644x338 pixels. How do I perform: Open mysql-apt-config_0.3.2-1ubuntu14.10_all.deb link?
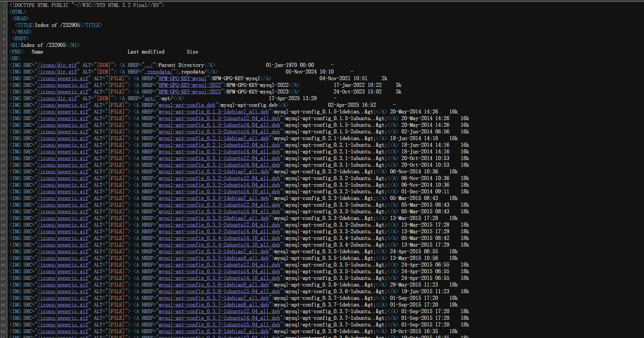point(219,192)
